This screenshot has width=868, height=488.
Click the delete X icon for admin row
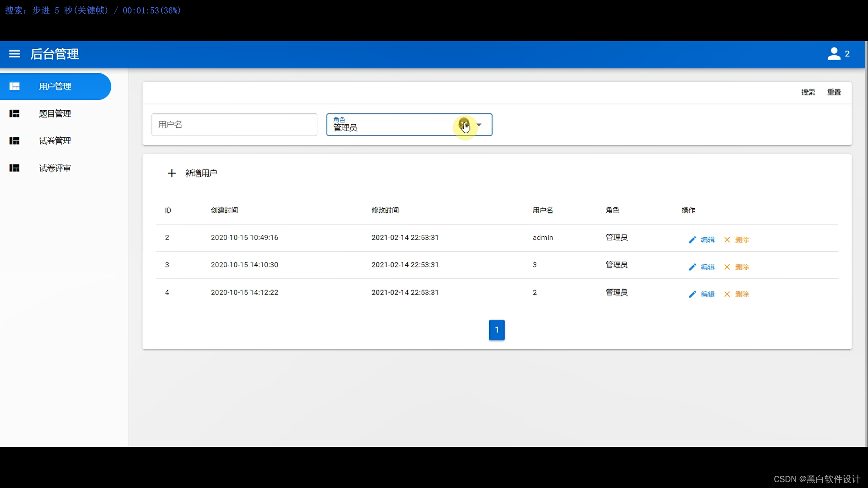point(727,240)
